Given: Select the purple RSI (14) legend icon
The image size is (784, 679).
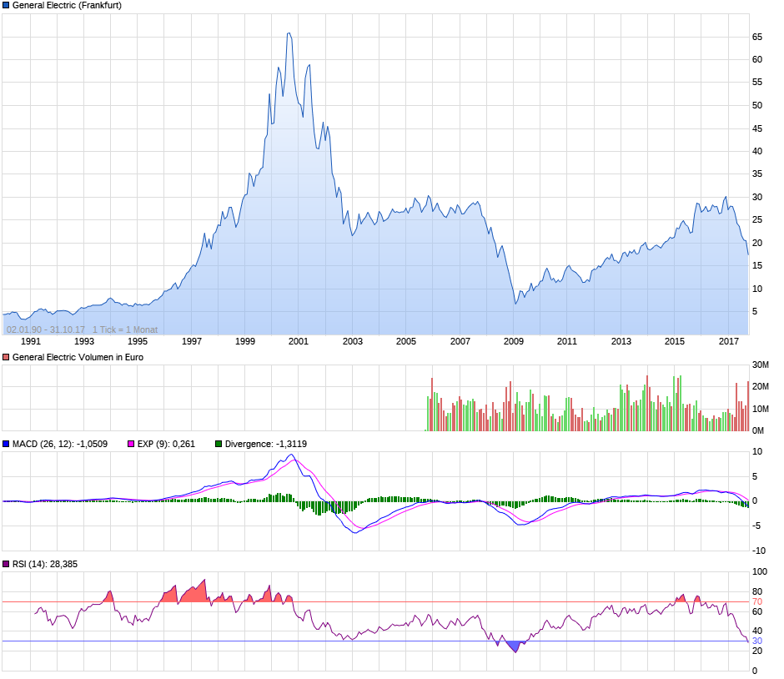Looking at the screenshot, I should tap(5, 565).
